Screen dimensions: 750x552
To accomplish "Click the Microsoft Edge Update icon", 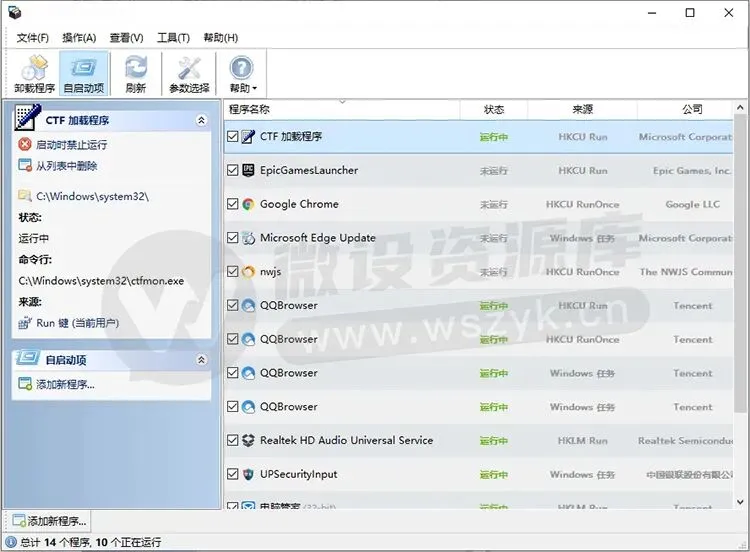I will (248, 238).
